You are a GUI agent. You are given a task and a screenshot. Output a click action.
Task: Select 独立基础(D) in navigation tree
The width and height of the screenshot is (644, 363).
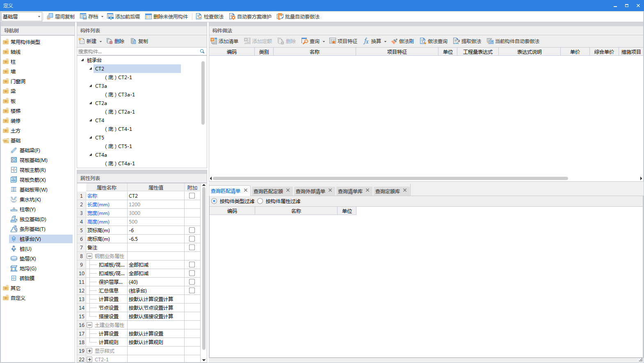(33, 219)
